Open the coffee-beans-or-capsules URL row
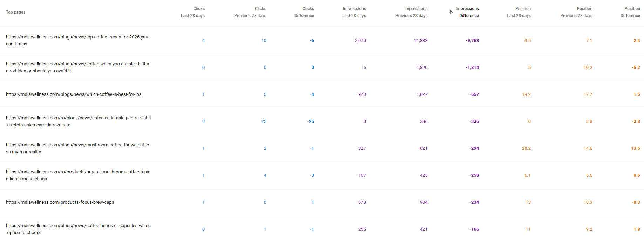Screen dimensions: 644x238 pos(78,229)
